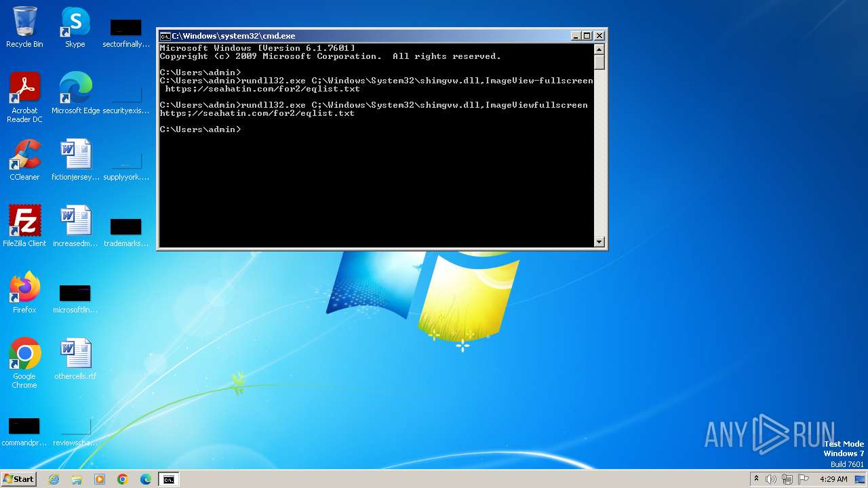The image size is (868, 488).
Task: Close the cmd.exe window
Action: click(x=599, y=36)
